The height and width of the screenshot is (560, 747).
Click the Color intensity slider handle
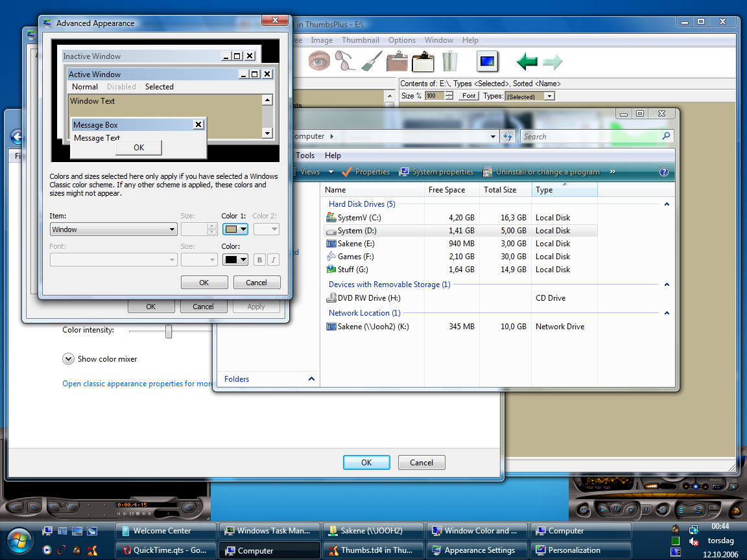[169, 331]
